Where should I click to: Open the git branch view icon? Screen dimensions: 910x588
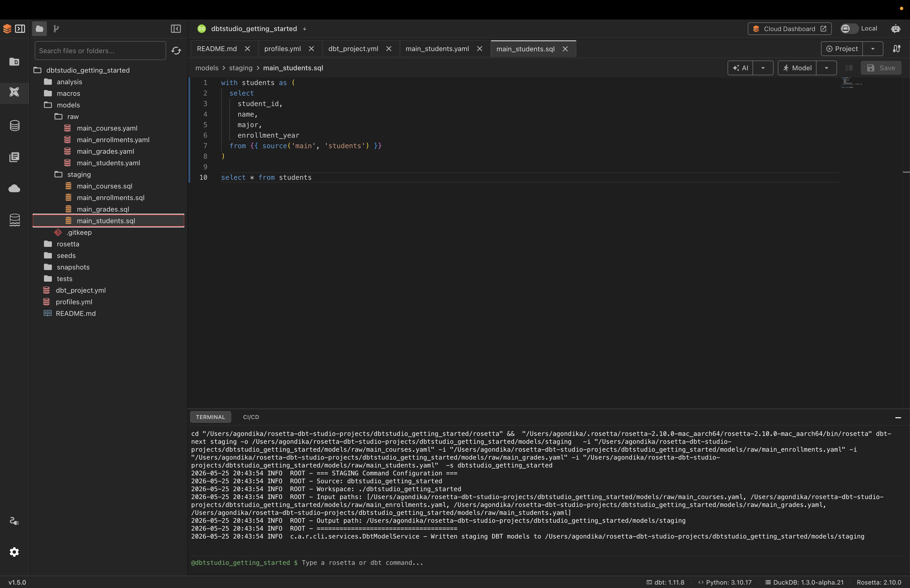[x=56, y=29]
